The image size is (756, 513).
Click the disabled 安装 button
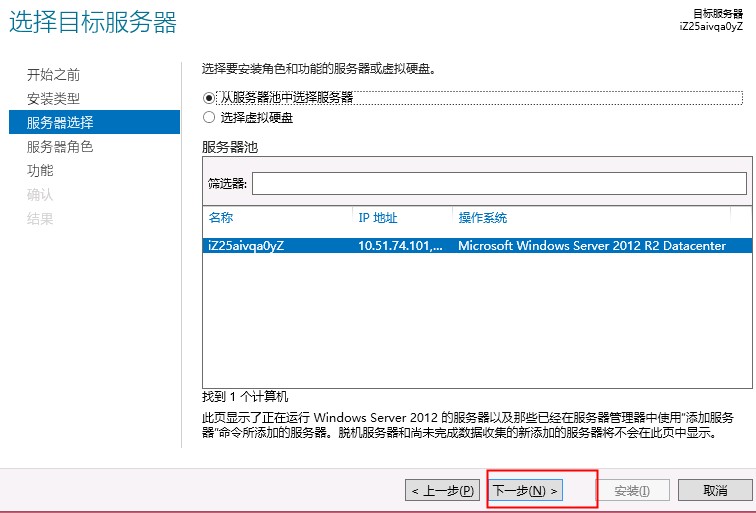[632, 490]
